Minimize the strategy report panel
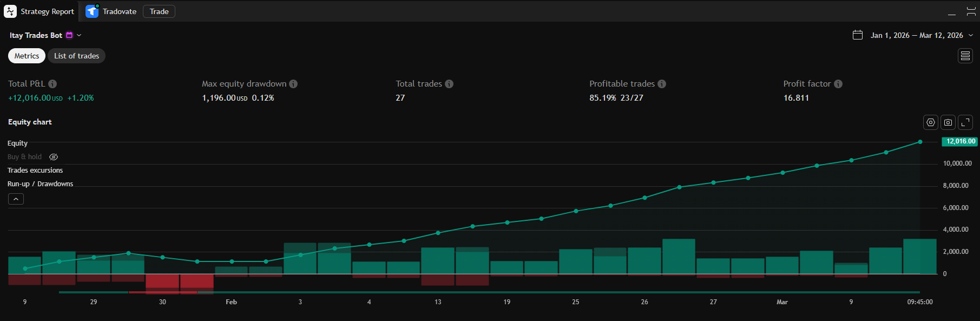Screen dimensions: 980x321 coord(952,13)
